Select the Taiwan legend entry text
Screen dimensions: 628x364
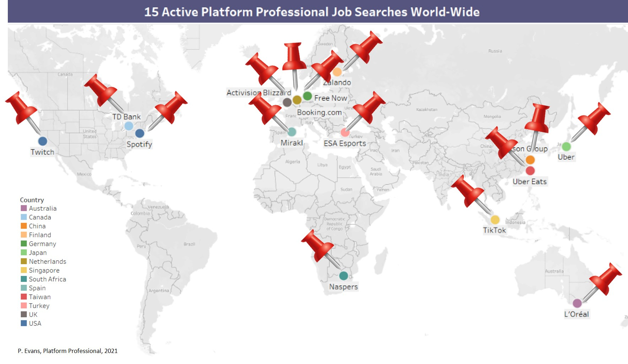[40, 297]
